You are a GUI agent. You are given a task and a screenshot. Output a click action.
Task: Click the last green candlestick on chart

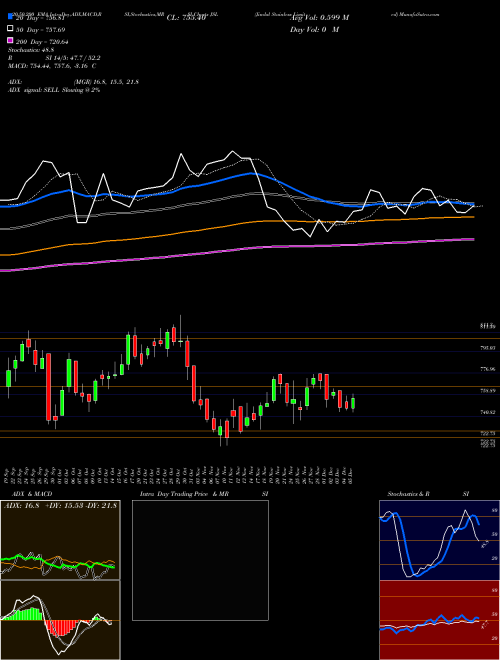[353, 403]
